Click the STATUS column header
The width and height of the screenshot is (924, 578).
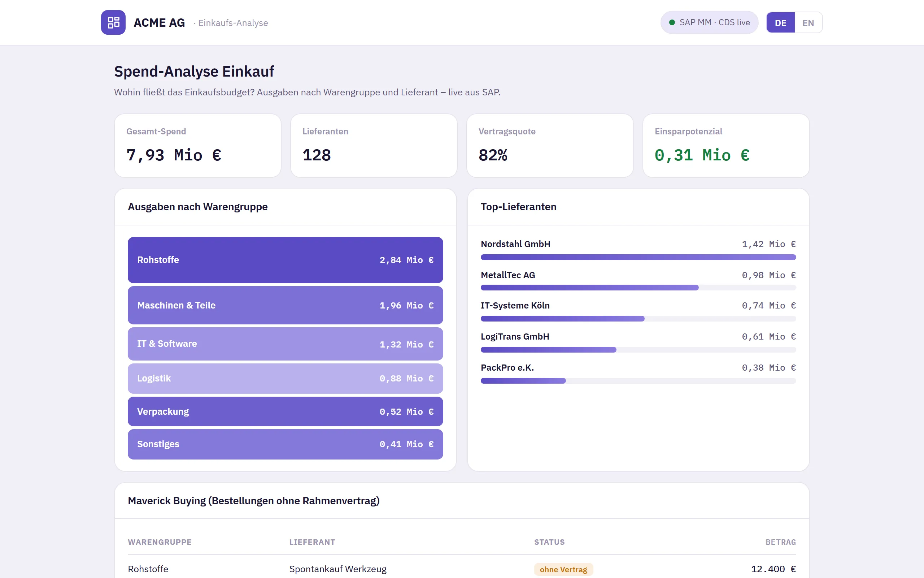click(549, 542)
